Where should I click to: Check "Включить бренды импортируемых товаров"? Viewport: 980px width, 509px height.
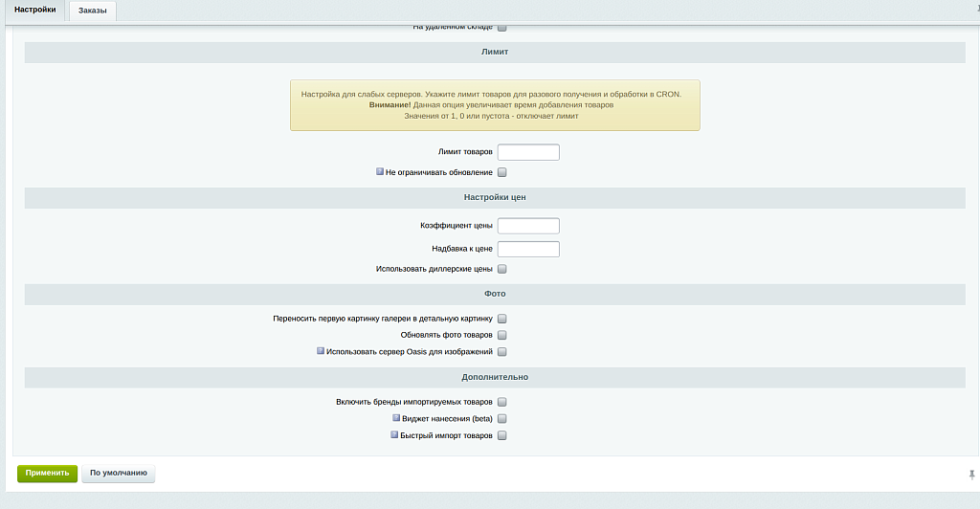tap(501, 403)
